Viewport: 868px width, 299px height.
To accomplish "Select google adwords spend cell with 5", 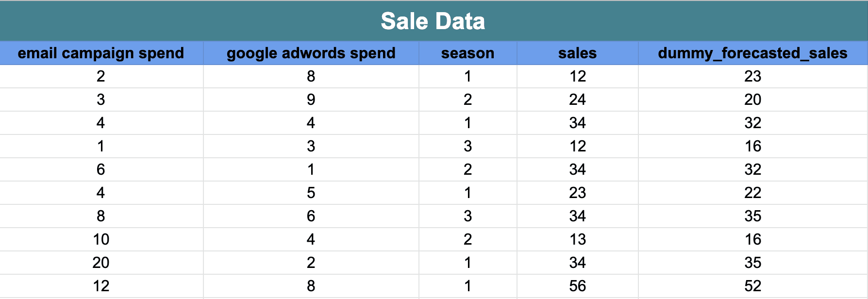I will click(x=311, y=193).
